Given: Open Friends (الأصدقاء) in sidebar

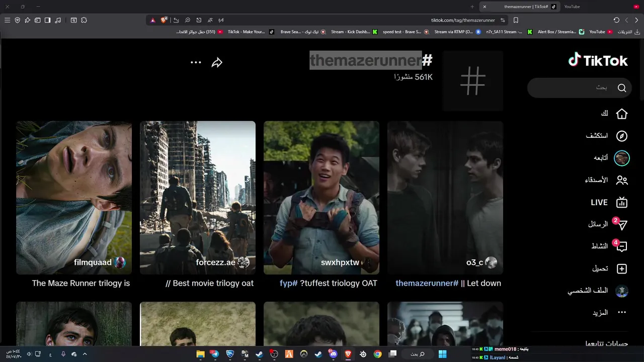Looking at the screenshot, I should [607, 180].
